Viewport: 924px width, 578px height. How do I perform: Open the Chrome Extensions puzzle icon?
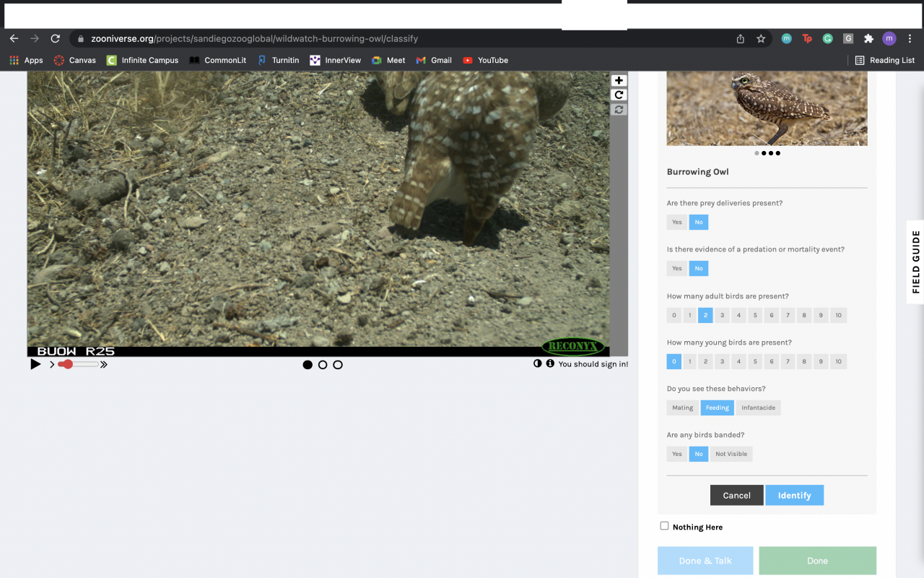868,39
